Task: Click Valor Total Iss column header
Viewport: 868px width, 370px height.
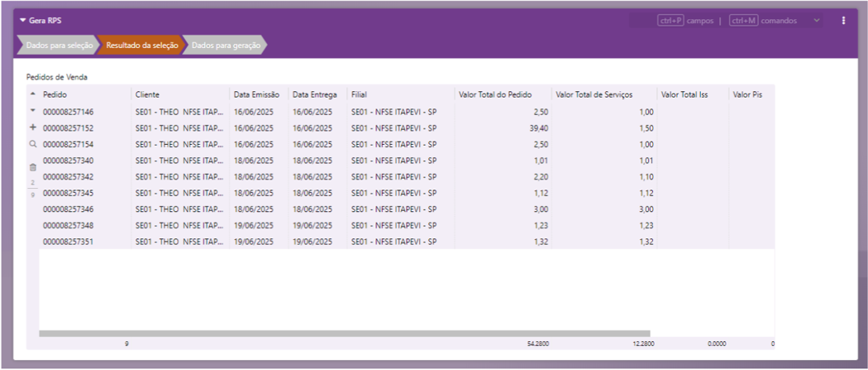Action: click(684, 94)
